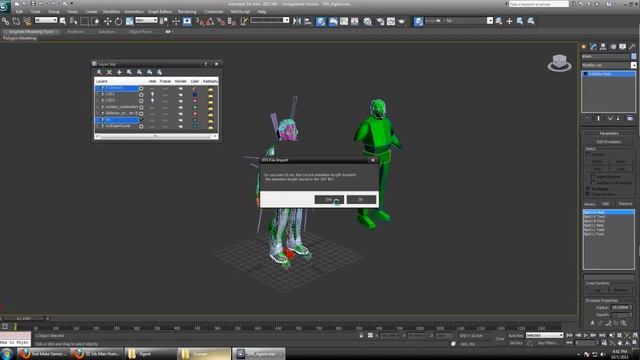Toggle render icon for the first layer
This screenshot has height=360, width=640.
[x=180, y=88]
